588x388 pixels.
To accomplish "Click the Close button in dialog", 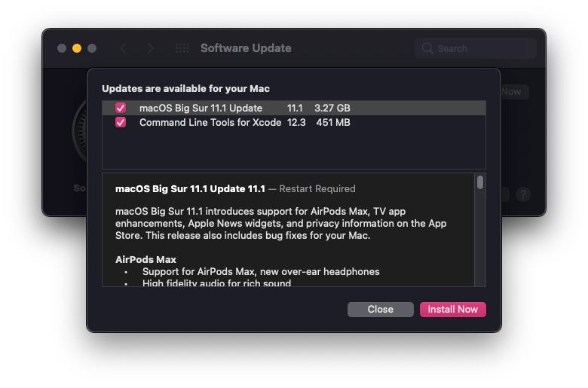I will (x=380, y=310).
